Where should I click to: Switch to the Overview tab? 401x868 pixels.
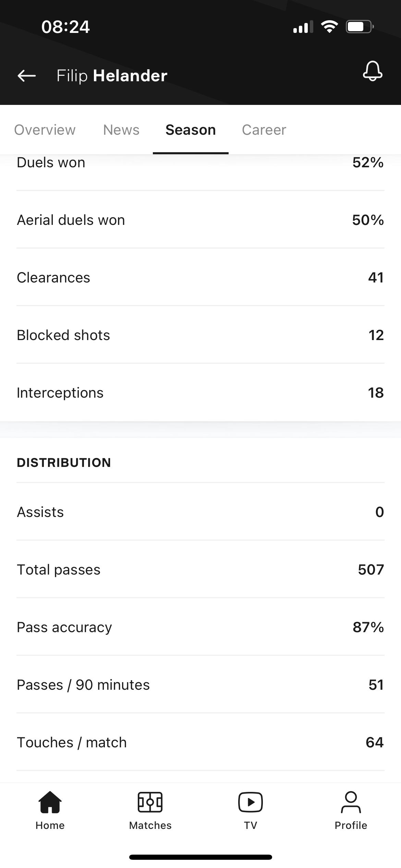(x=45, y=130)
